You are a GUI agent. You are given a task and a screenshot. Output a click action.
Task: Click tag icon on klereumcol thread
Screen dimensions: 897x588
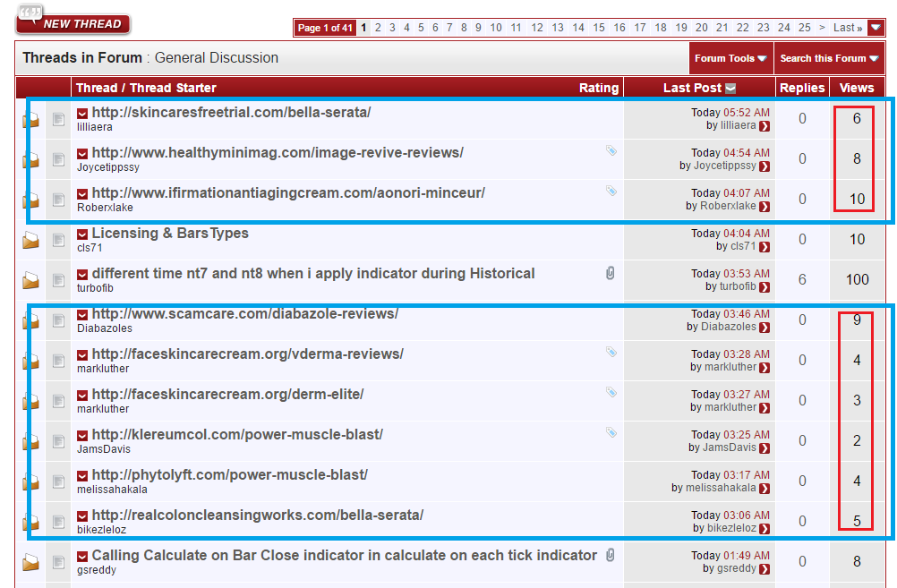pos(611,432)
